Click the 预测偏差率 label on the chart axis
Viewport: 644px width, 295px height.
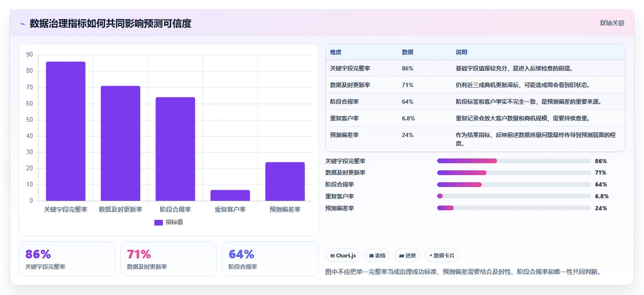[x=285, y=209]
